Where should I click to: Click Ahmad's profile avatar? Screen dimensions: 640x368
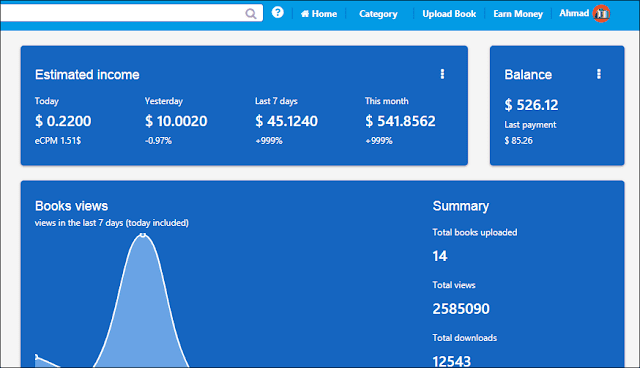601,14
